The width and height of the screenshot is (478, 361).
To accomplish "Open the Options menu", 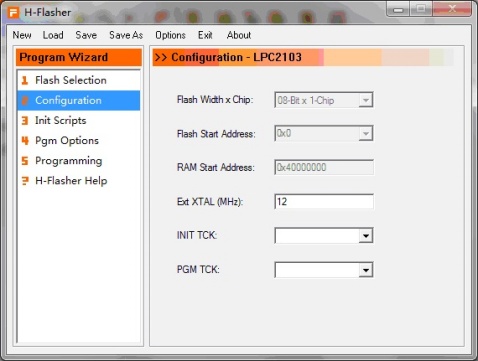I will point(170,35).
